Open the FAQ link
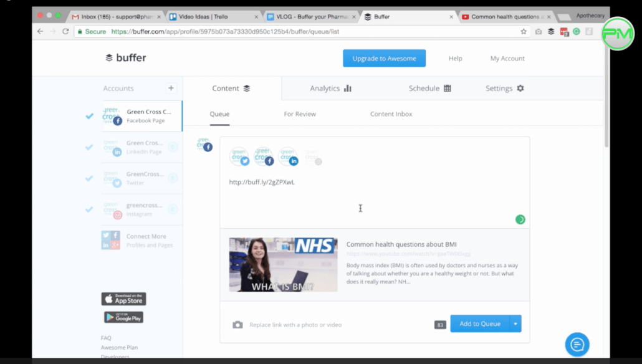 click(106, 338)
